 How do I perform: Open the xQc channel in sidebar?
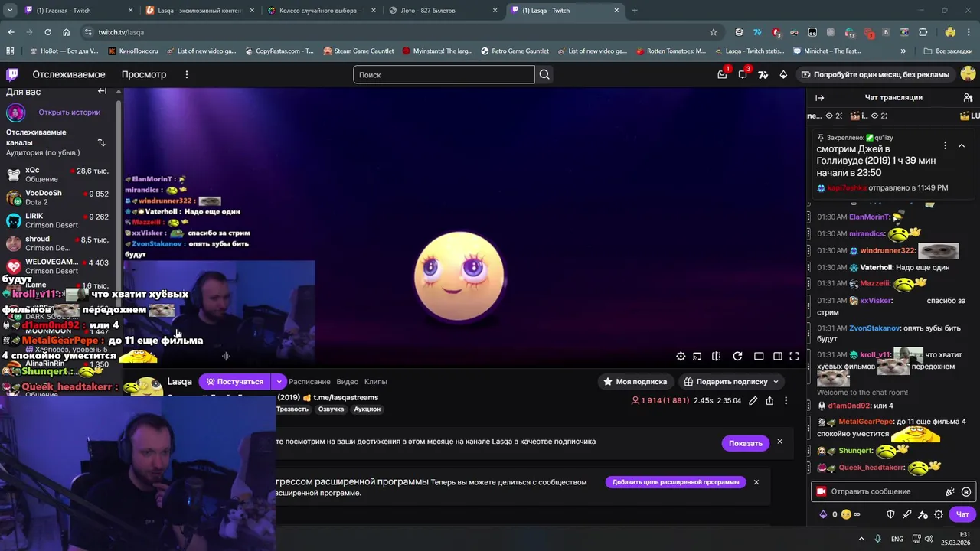click(x=59, y=174)
